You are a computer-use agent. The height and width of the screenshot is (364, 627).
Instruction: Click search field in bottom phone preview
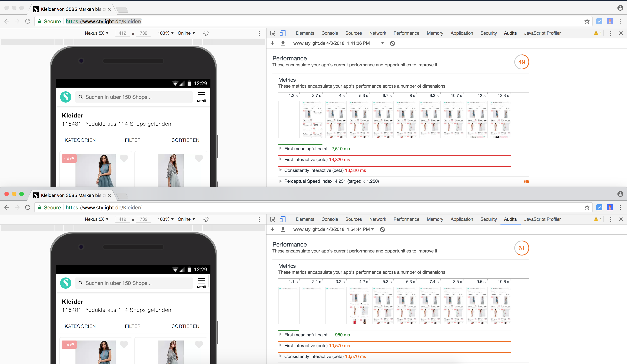134,283
